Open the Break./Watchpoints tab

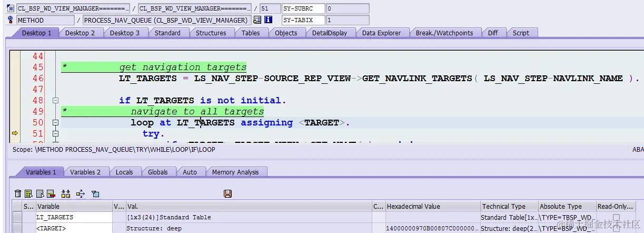[x=444, y=33]
